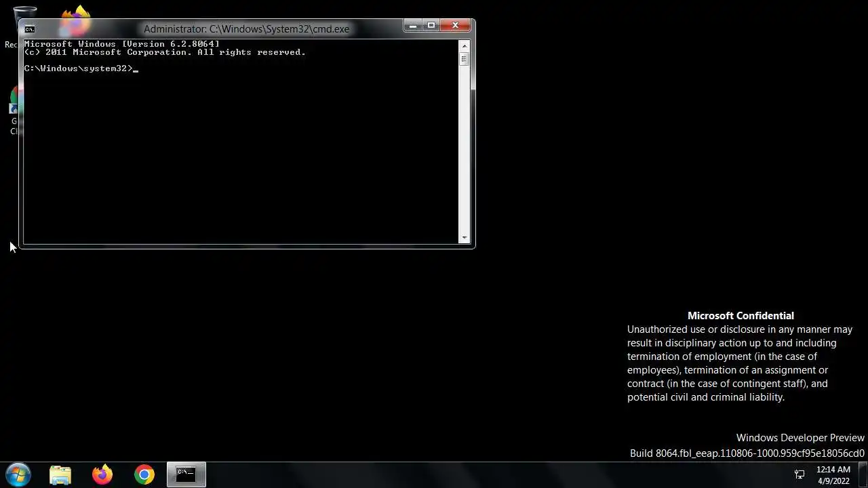The image size is (868, 488).
Task: Click the Microsoft Windows version text line
Action: click(x=122, y=44)
